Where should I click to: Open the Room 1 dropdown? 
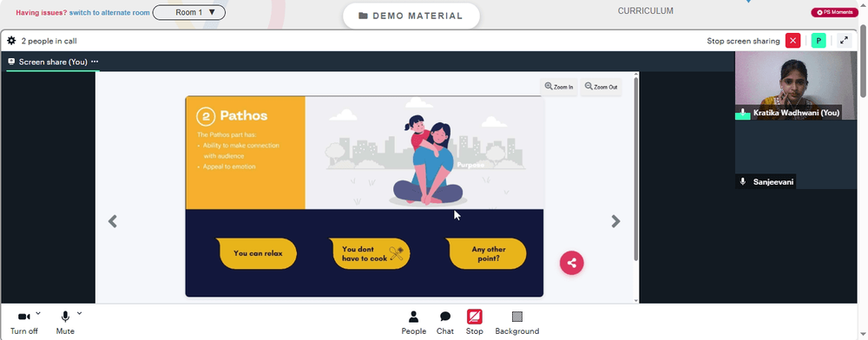(188, 12)
